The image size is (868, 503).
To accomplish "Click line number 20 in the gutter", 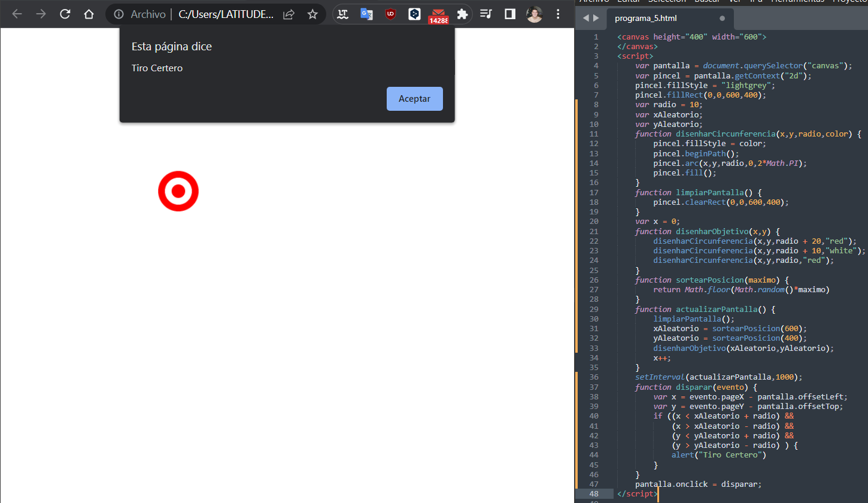I will point(594,221).
